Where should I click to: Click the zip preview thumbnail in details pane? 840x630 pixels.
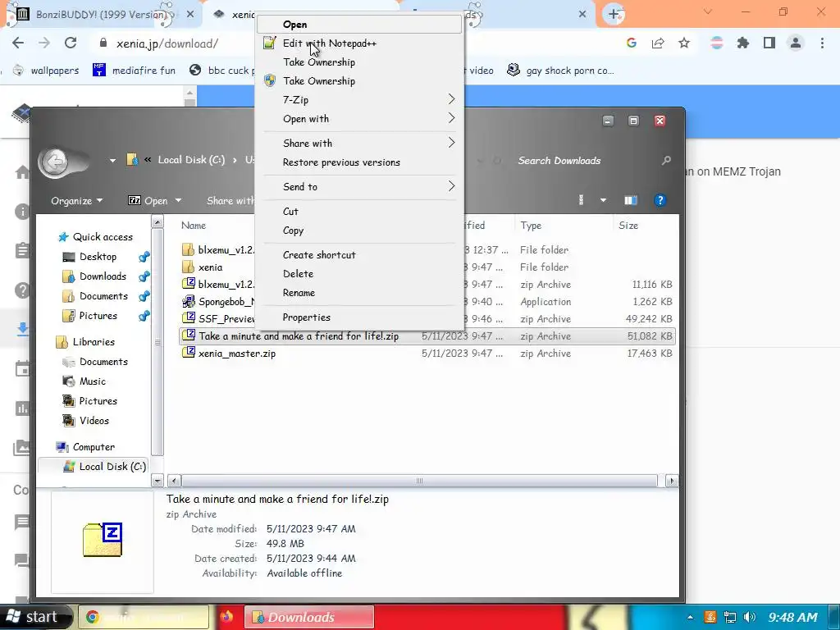103,540
